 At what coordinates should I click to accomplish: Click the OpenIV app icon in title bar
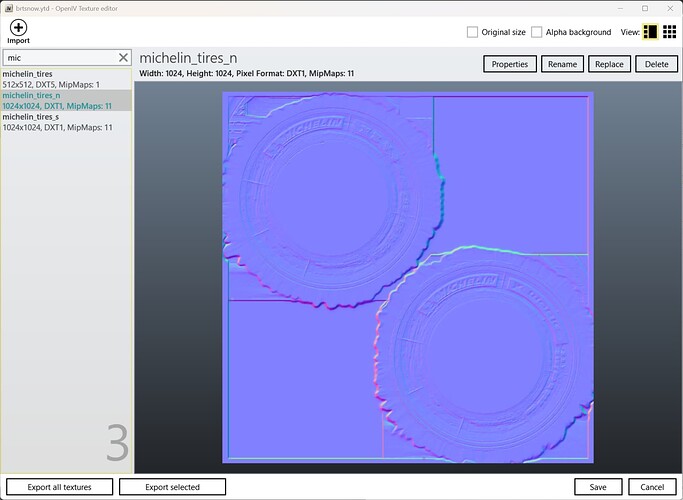10,7
